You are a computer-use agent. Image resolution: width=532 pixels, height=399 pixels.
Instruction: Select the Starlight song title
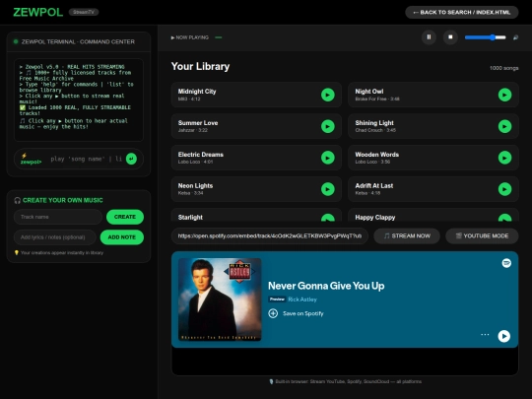click(190, 217)
